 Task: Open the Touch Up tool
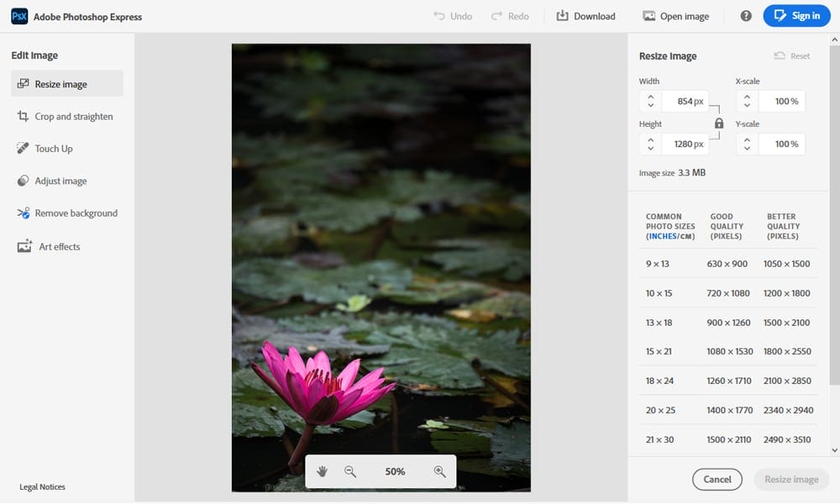(55, 148)
